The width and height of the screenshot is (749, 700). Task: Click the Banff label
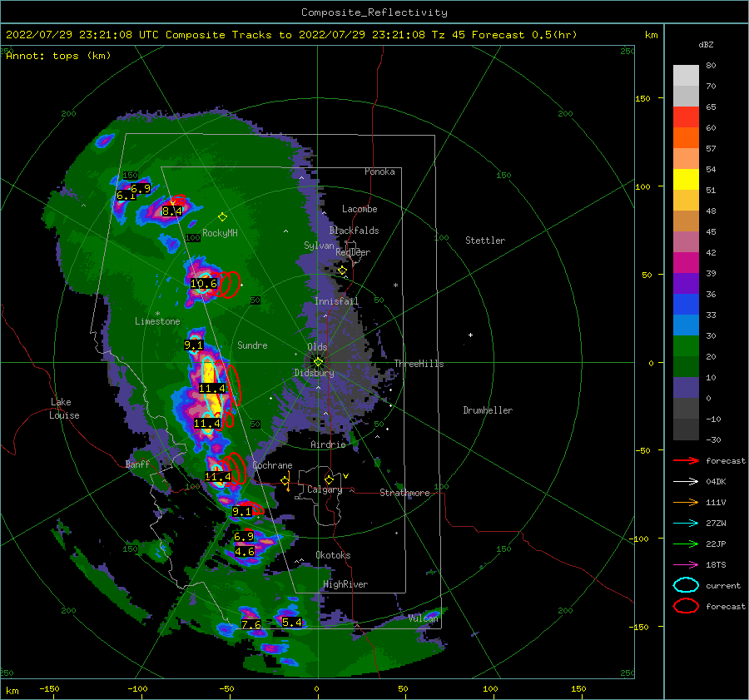click(137, 464)
